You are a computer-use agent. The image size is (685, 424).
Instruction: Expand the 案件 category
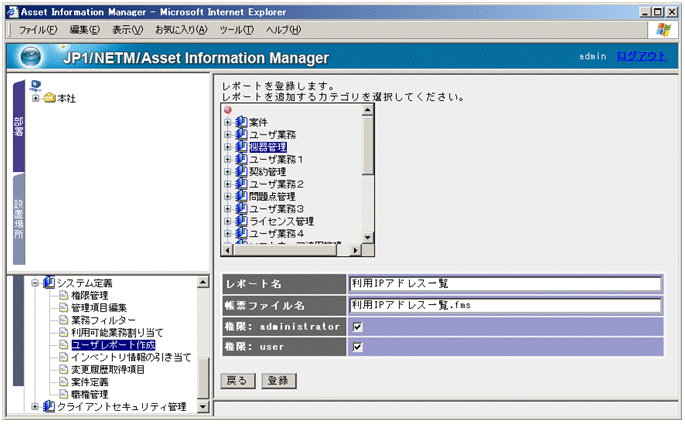(x=228, y=122)
